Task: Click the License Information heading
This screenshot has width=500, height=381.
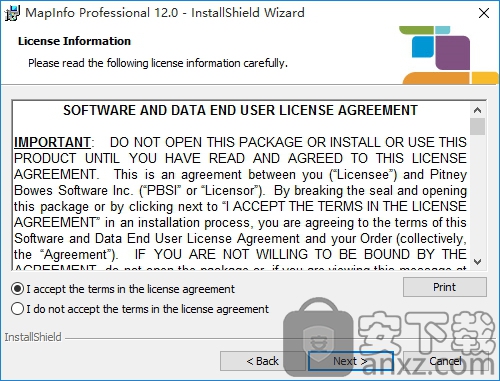Action: (x=74, y=41)
